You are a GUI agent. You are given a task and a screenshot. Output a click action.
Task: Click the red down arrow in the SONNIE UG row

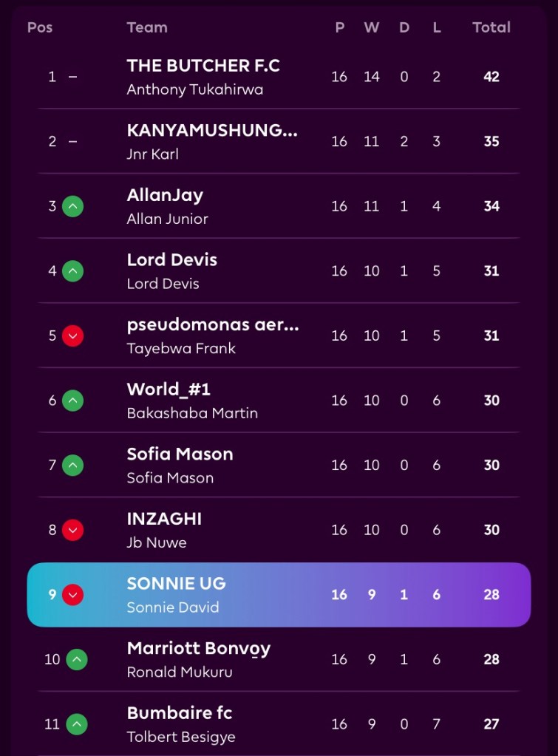(x=73, y=594)
